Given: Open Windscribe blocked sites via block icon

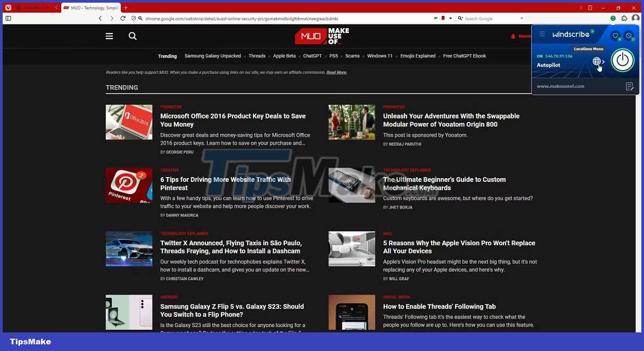Looking at the screenshot, I should 629,35.
